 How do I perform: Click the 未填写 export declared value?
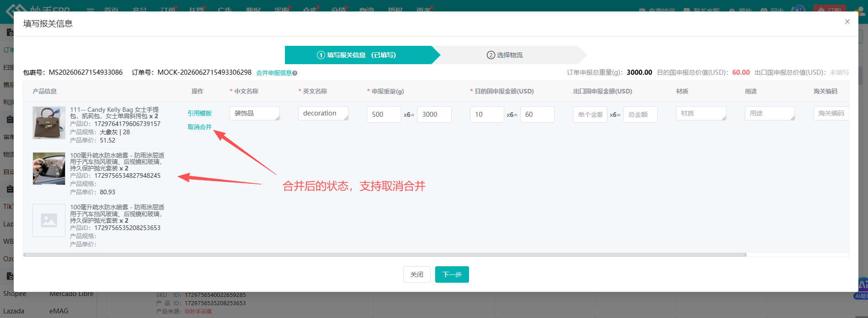coord(839,72)
